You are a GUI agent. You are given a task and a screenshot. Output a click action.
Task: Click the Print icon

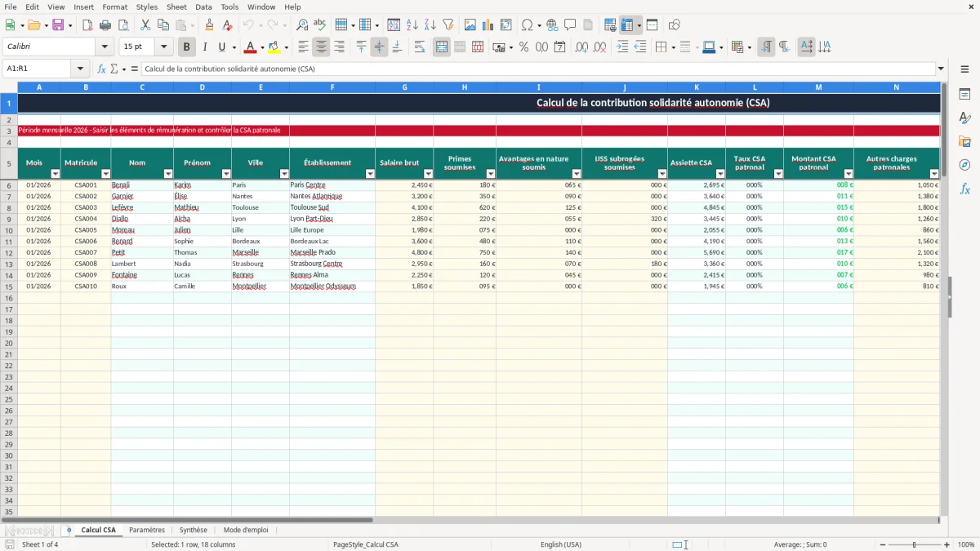click(104, 25)
